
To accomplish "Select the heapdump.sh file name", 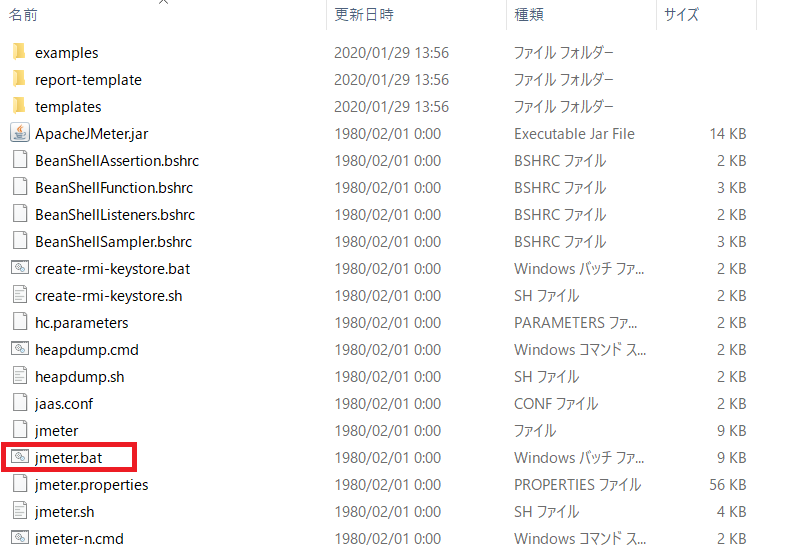I will [x=79, y=377].
